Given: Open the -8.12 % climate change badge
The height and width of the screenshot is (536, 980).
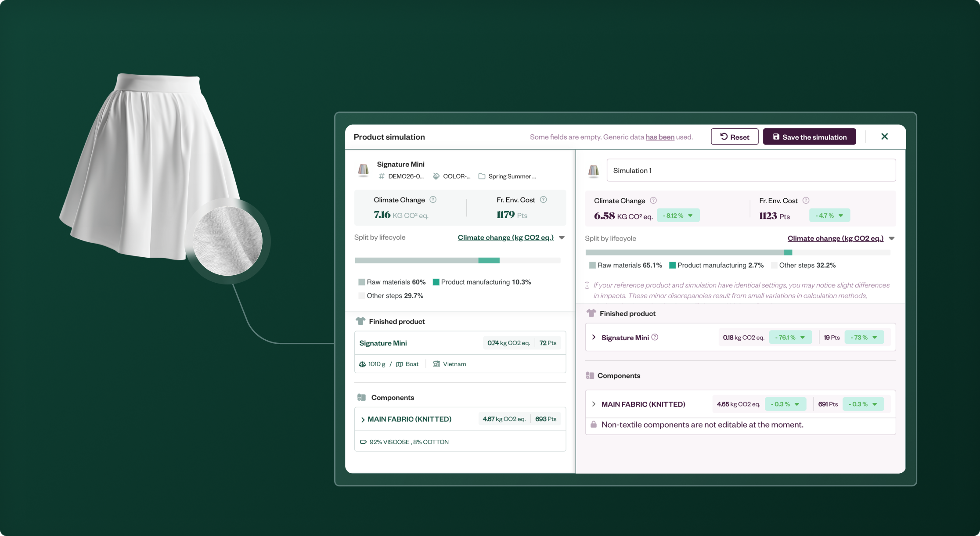Looking at the screenshot, I should coord(678,216).
